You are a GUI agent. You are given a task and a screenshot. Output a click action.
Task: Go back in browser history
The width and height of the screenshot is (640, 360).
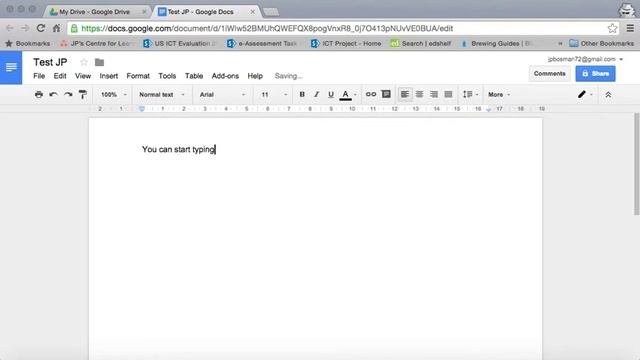pos(10,28)
